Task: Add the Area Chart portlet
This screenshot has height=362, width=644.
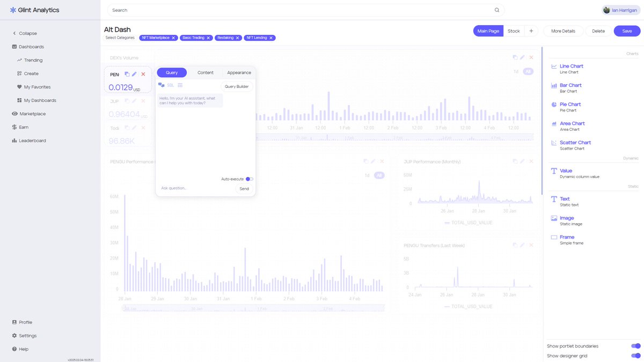Action: click(572, 126)
